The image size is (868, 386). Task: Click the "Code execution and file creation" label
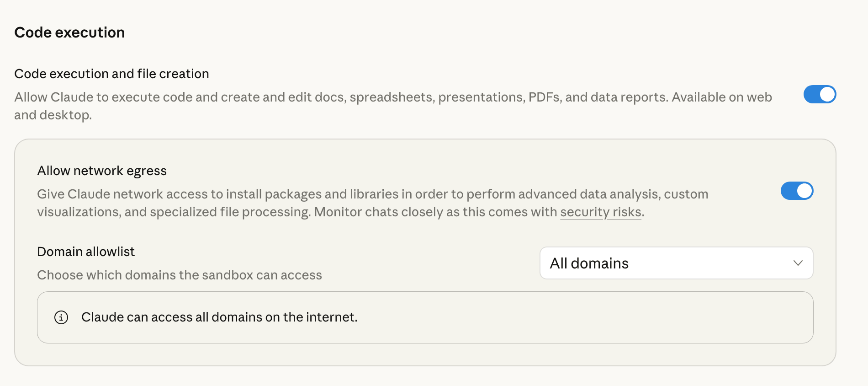coord(111,74)
